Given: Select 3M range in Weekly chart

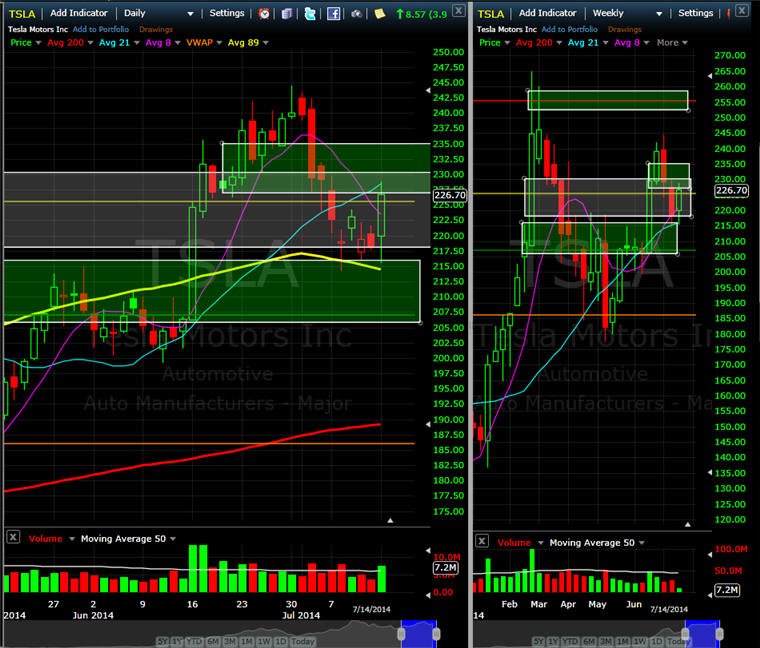Looking at the screenshot, I should (x=606, y=642).
